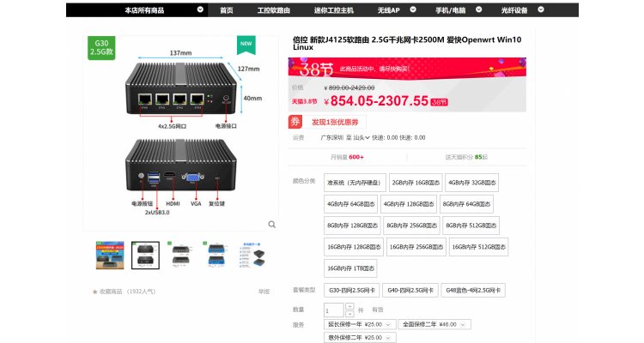Choose 4GB内存 64GB固态 option
The image size is (644, 343).
point(350,204)
